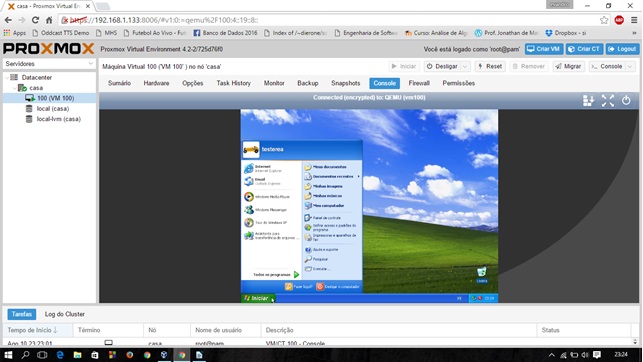The width and height of the screenshot is (643, 362).
Task: Open Windows 10 Start button
Action: pos(8,355)
